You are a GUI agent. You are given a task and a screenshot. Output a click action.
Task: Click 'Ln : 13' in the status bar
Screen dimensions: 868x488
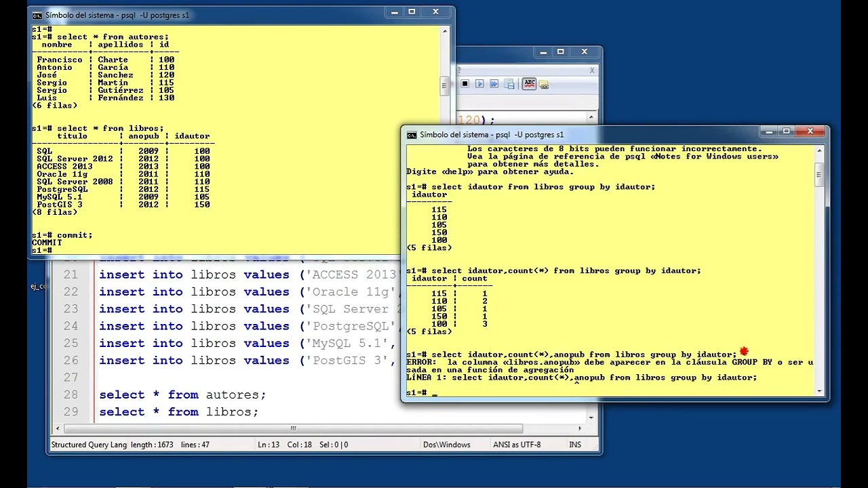[x=269, y=445]
